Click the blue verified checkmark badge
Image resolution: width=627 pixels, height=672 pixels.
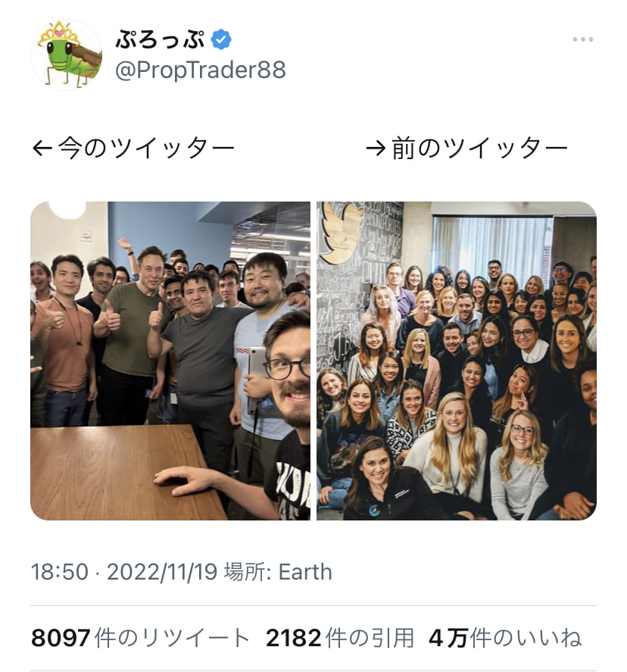click(x=221, y=39)
